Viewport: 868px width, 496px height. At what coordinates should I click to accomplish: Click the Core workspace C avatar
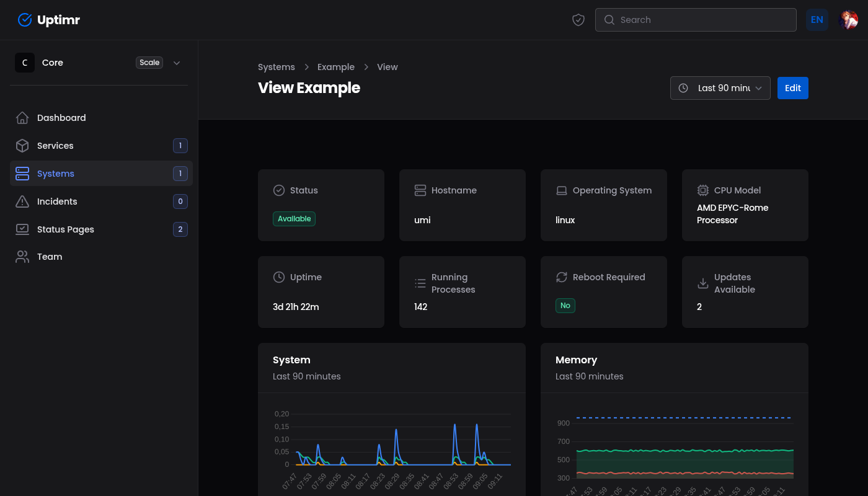coord(25,63)
